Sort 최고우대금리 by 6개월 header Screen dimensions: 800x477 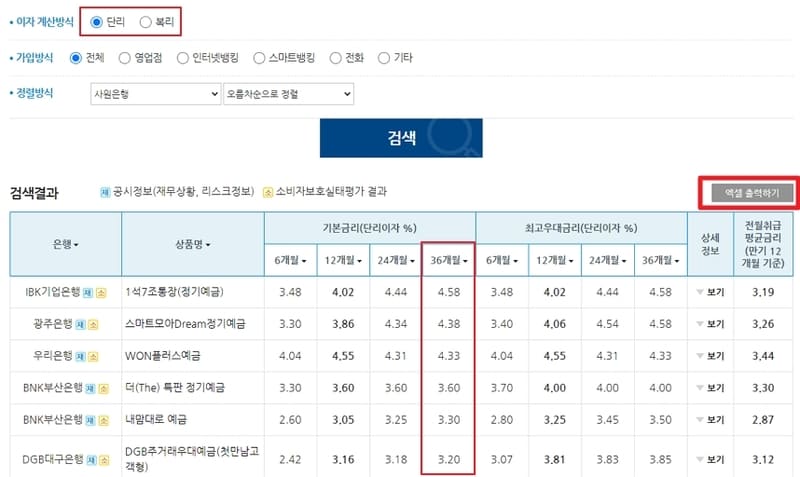click(x=502, y=260)
